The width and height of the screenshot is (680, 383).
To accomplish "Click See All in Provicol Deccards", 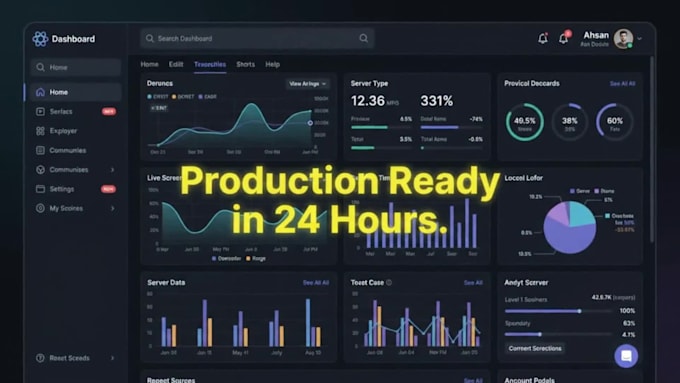I will [x=622, y=84].
